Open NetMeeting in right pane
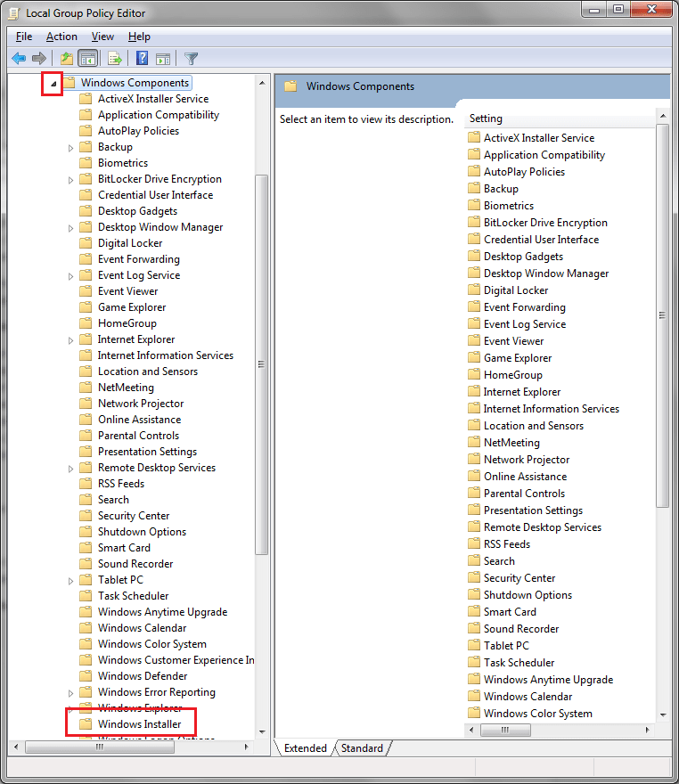Viewport: 679px width, 784px height. pyautogui.click(x=511, y=443)
